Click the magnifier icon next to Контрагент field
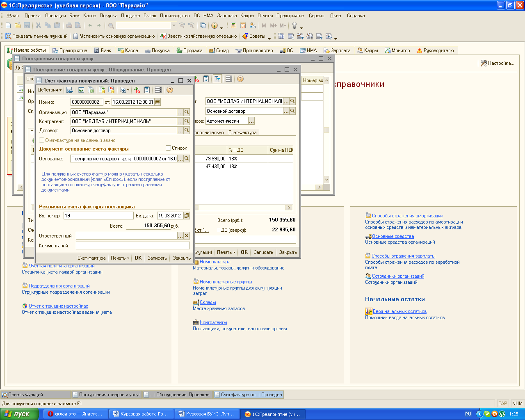525x420 pixels. [x=187, y=121]
